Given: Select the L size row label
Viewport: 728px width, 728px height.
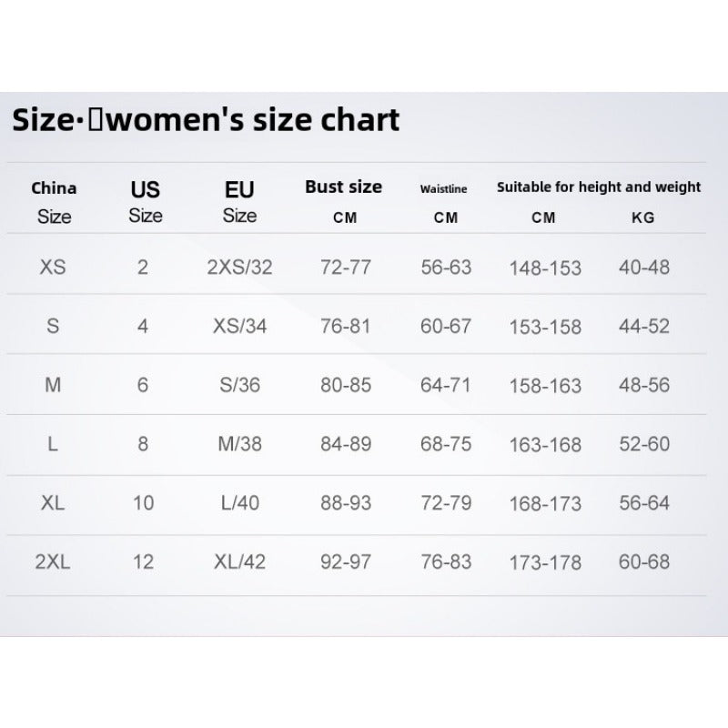Looking at the screenshot, I should 53,444.
